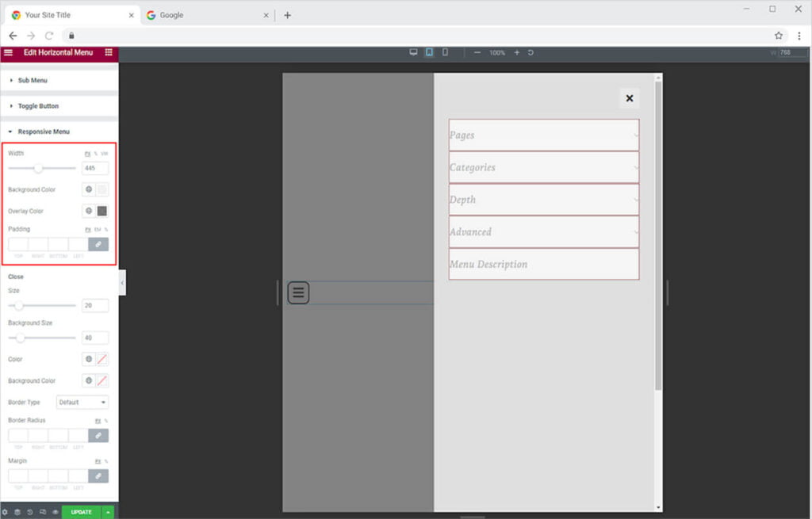The width and height of the screenshot is (812, 519).
Task: Toggle linked values for Border Radius
Action: [x=98, y=436]
